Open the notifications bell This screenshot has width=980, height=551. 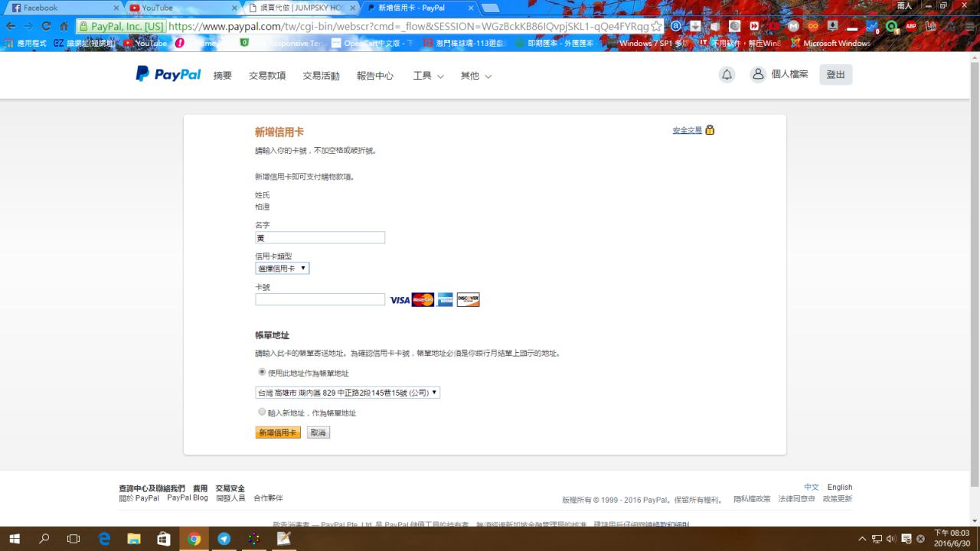point(727,74)
